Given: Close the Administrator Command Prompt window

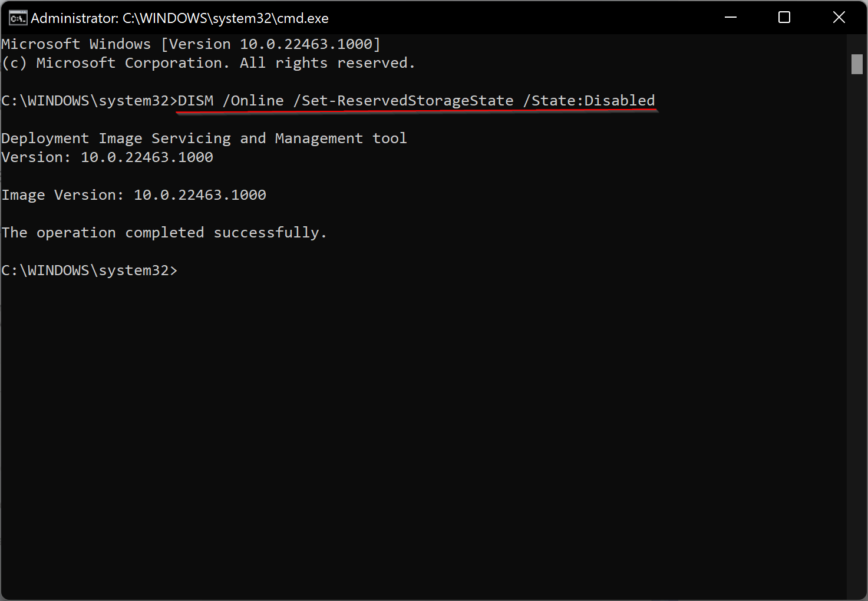Looking at the screenshot, I should [x=839, y=18].
